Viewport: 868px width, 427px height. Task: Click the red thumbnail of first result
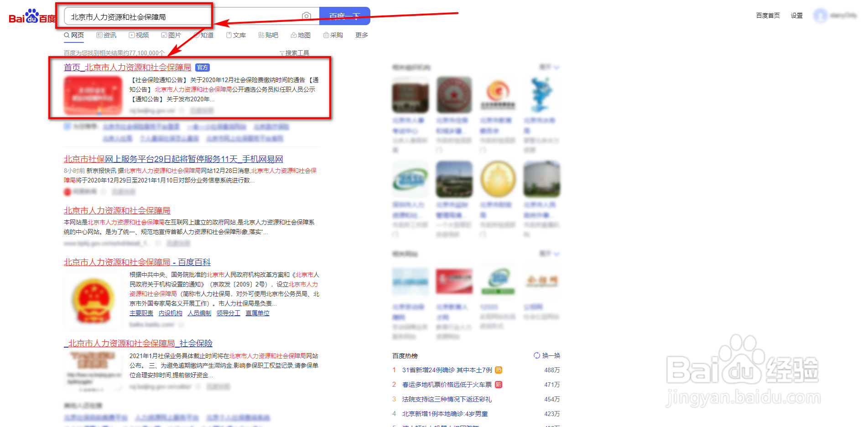tap(93, 95)
